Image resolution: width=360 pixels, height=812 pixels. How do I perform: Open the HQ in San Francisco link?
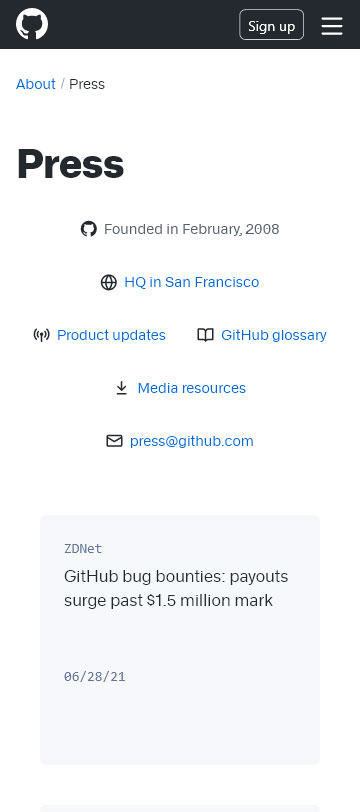click(192, 282)
